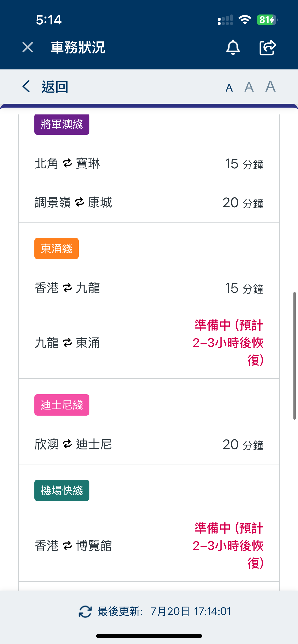Tap the purple 將軍澳綫 line tag
This screenshot has height=644, width=298.
pyautogui.click(x=62, y=124)
